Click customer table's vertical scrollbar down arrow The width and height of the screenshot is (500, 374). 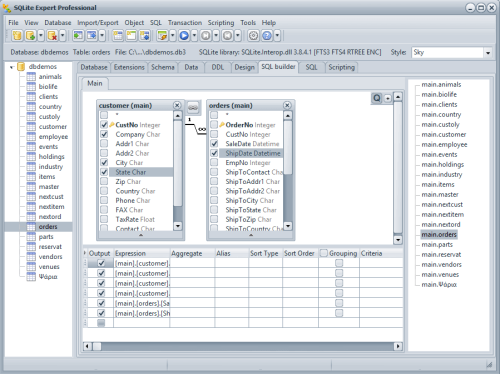tap(178, 226)
